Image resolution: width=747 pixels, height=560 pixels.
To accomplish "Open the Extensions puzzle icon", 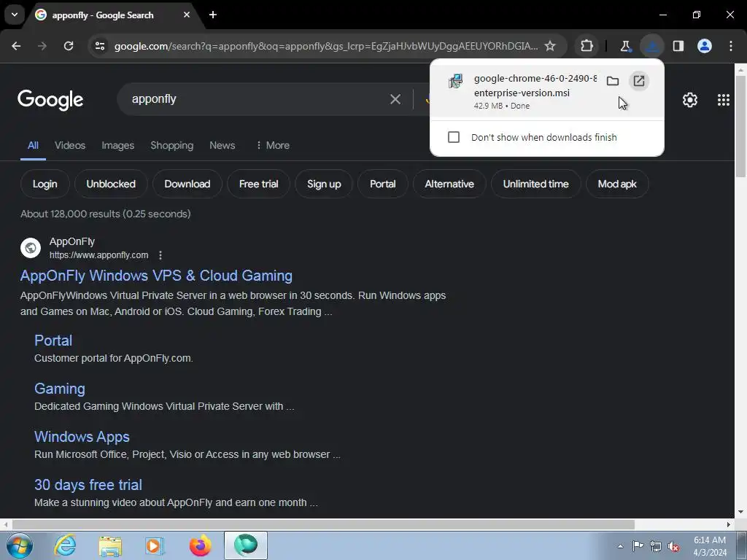I will 587,46.
